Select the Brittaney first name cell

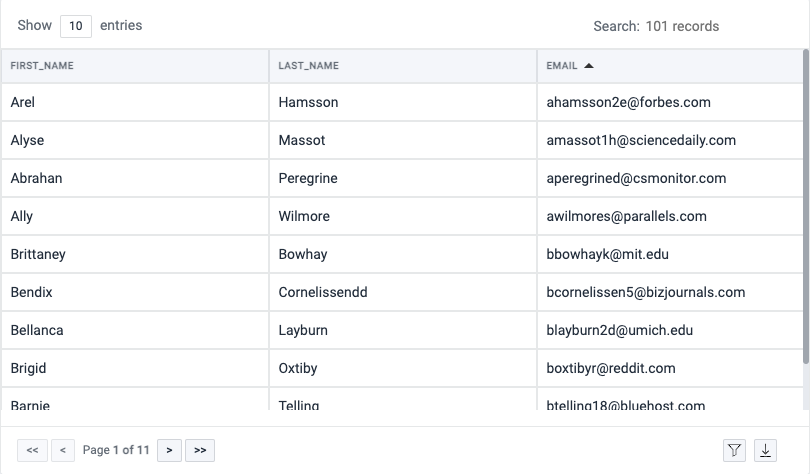click(x=38, y=254)
